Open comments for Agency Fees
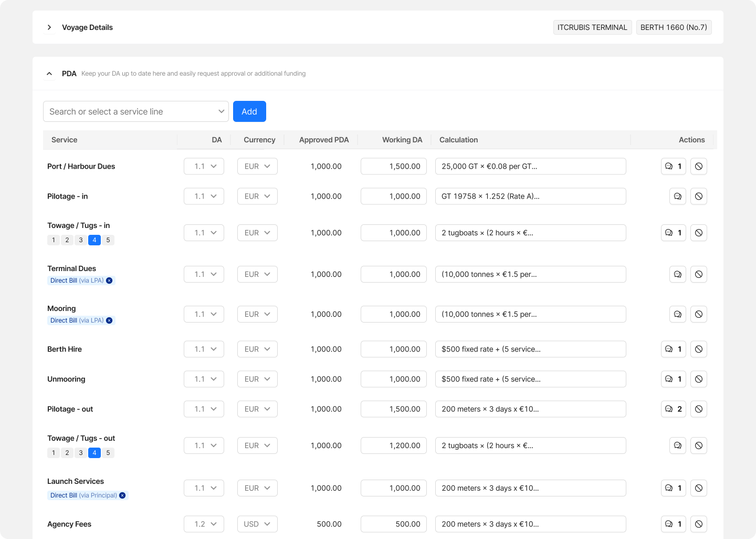 point(674,524)
